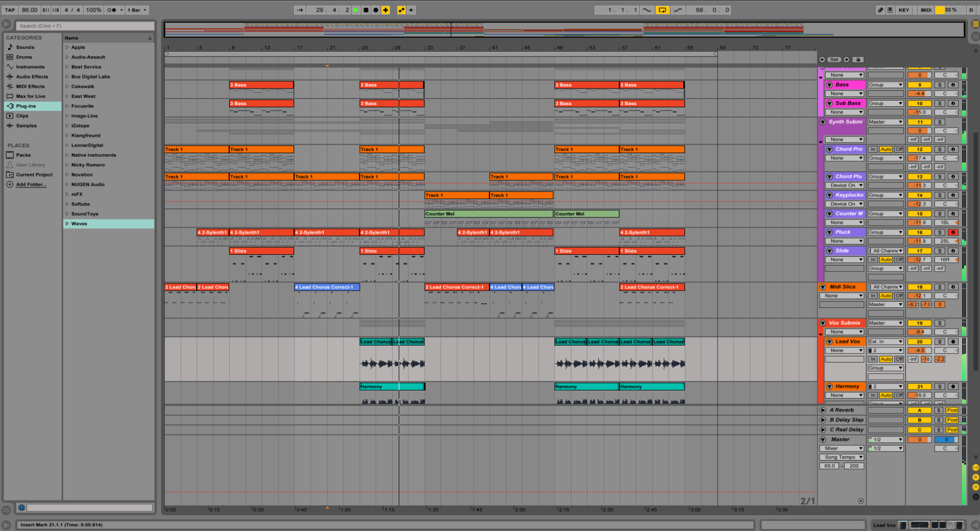Toggle the computer MIDI keyboard icon

(x=890, y=10)
